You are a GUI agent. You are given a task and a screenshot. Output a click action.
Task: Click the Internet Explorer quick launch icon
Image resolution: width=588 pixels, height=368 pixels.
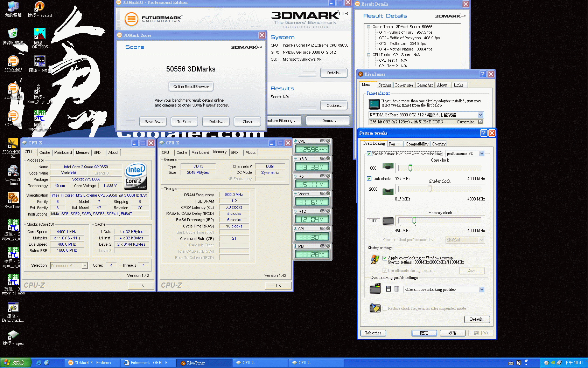(39, 363)
